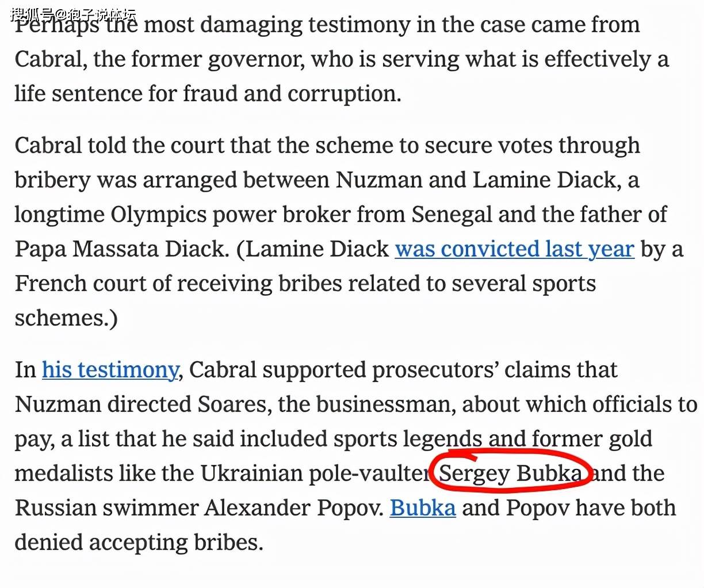Click the word "schemes.)" ending the second paragraph
The image size is (704, 588).
click(66, 318)
